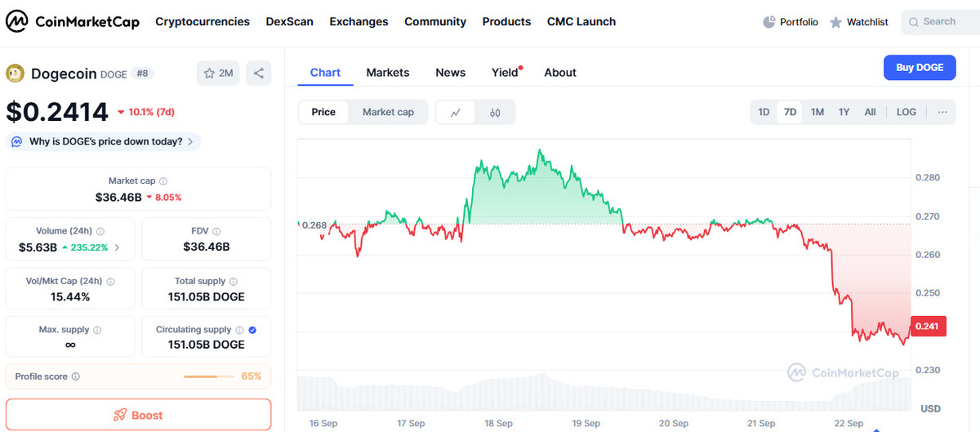
Task: Open chart more options ellipsis
Action: [x=942, y=112]
